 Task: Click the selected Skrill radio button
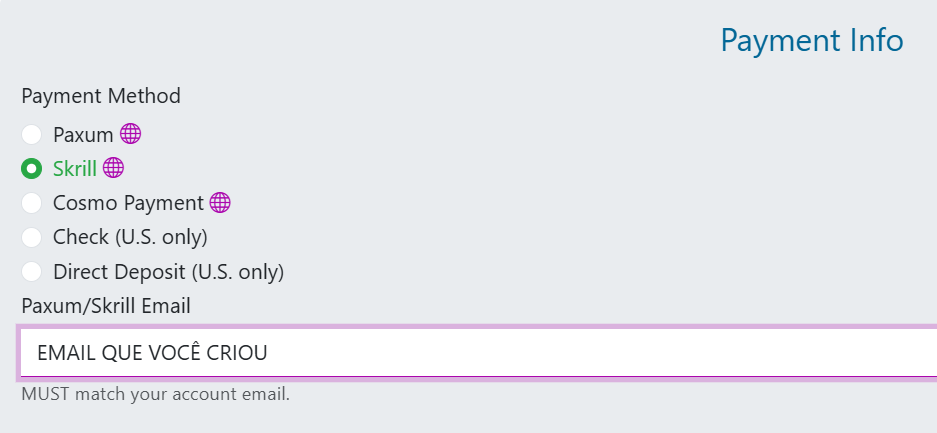32,168
